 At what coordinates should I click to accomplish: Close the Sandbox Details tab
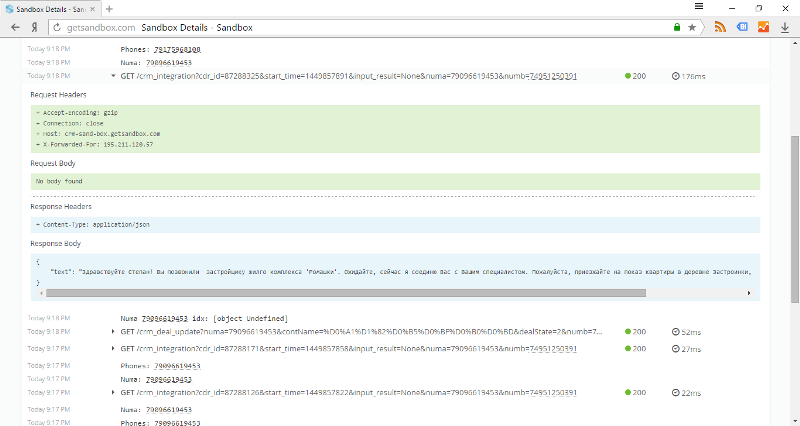(x=92, y=9)
